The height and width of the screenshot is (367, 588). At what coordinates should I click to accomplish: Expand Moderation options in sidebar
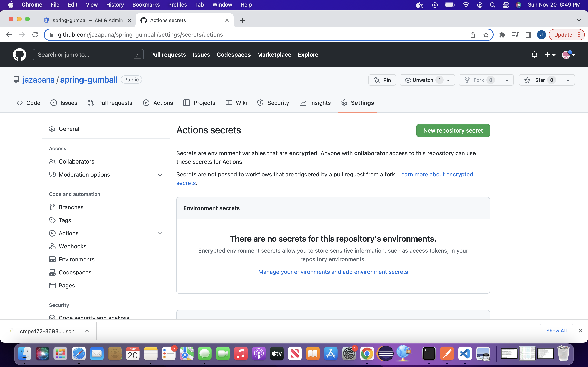pos(160,175)
